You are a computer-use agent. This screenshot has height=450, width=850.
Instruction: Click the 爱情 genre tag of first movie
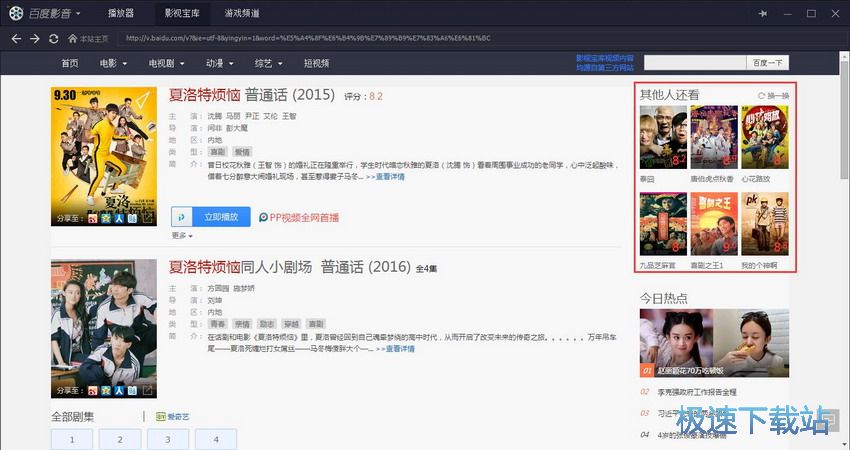click(242, 152)
